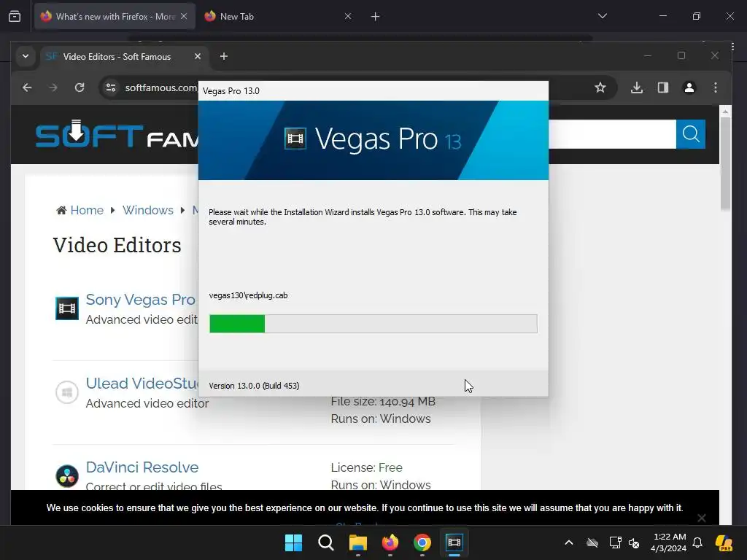Click the Soft Famous page scrollbar
The height and width of the screenshot is (560, 747).
point(725,162)
